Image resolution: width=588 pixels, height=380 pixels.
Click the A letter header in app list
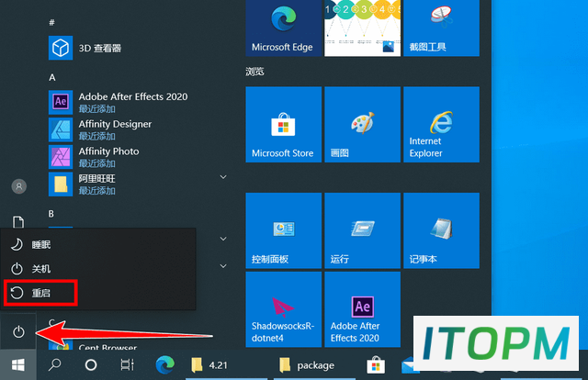(x=52, y=78)
